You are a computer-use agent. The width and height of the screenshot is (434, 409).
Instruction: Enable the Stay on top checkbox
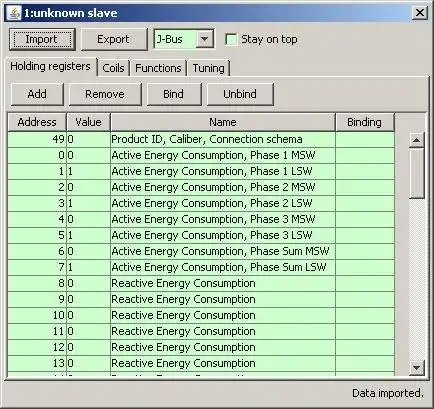pyautogui.click(x=231, y=39)
